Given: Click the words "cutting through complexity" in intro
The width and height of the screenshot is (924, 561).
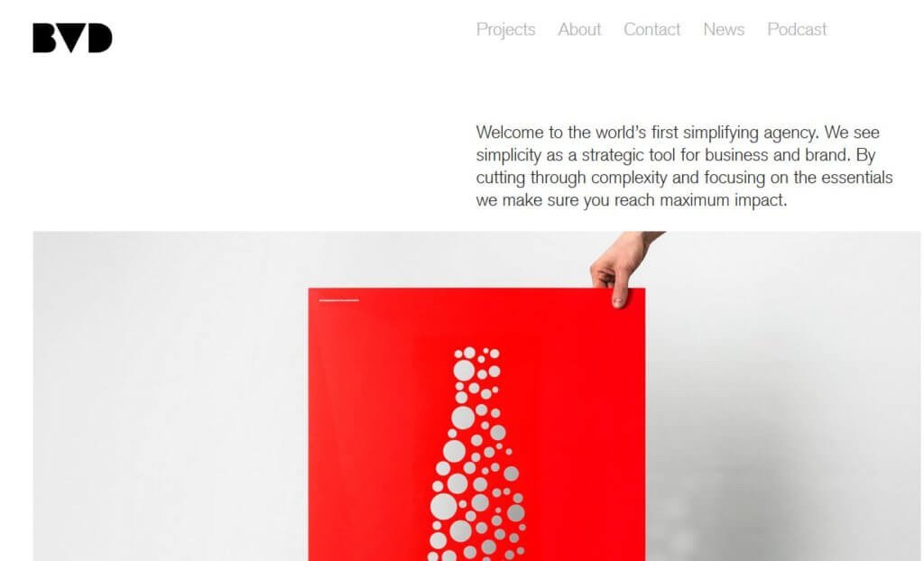Looking at the screenshot, I should click(571, 178).
